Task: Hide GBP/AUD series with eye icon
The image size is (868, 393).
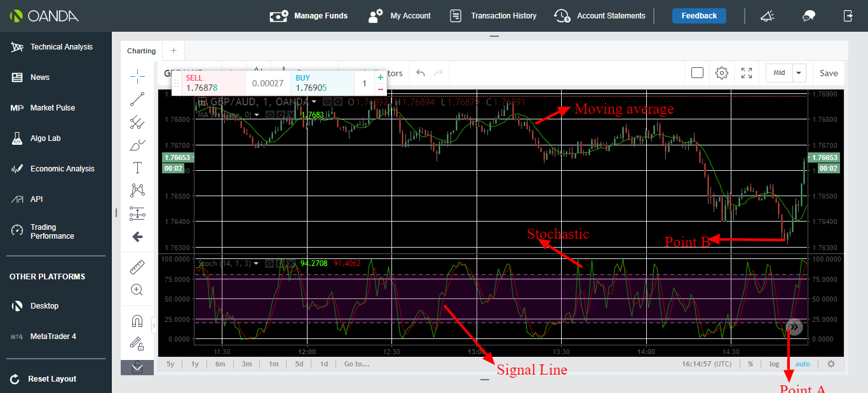Action: (327, 102)
